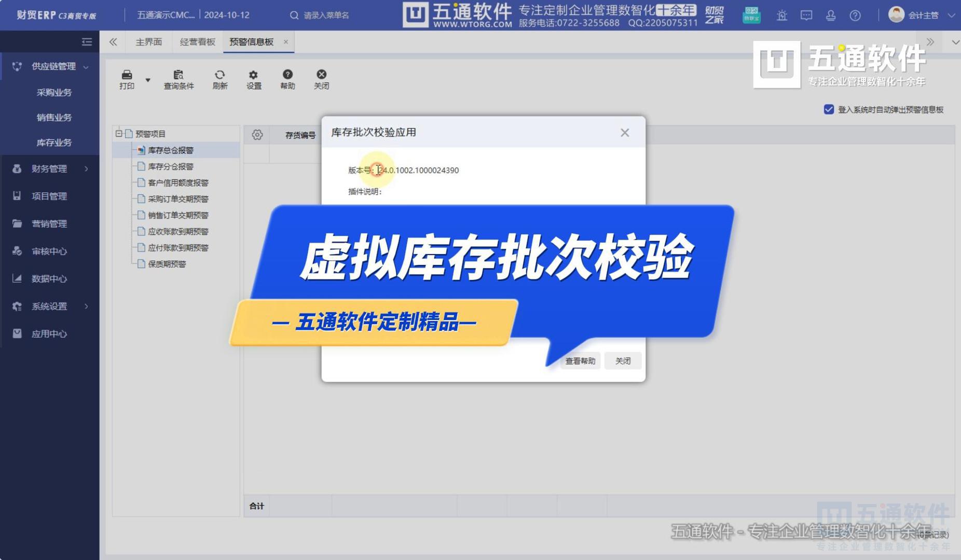The image size is (961, 560).
Task: Click the date 2024-10-12 in header
Action: 227,15
